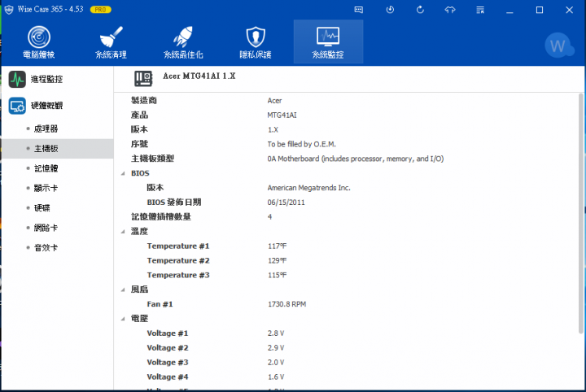Click the Wise Care 365 app logo

tap(9, 10)
